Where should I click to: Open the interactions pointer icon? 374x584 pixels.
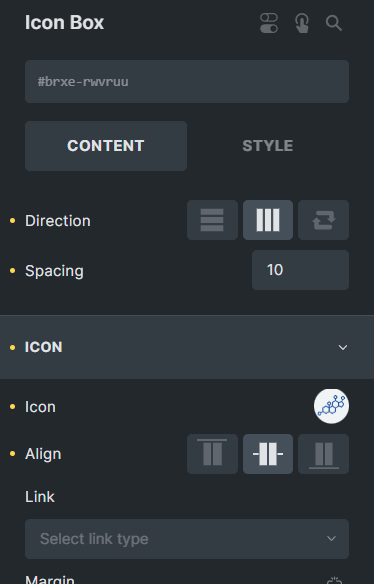[302, 23]
